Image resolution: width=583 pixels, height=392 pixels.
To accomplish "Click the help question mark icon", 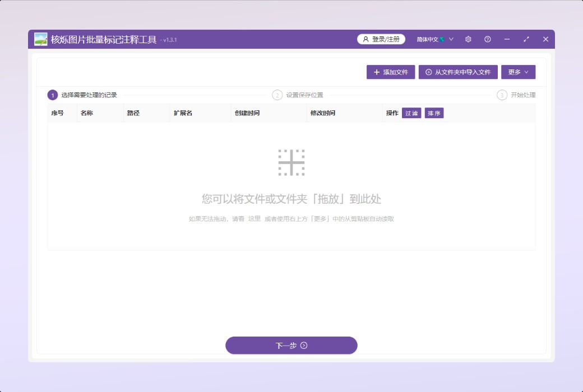I will [488, 39].
